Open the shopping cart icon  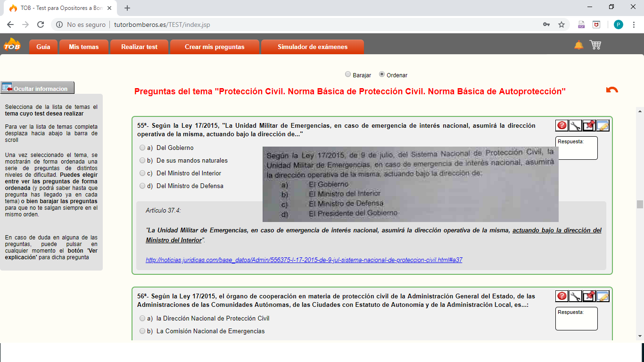click(595, 45)
